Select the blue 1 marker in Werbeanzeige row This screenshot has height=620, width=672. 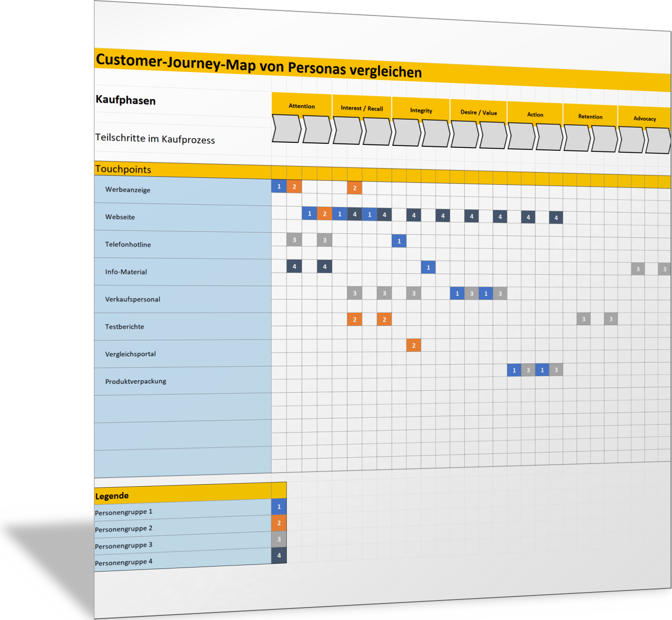click(279, 186)
